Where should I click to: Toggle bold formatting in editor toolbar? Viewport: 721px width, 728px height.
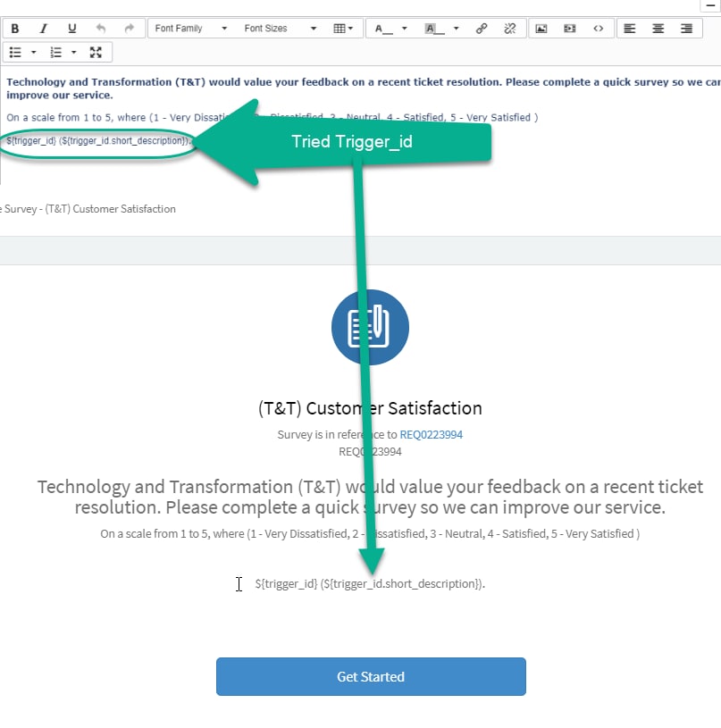(x=15, y=29)
